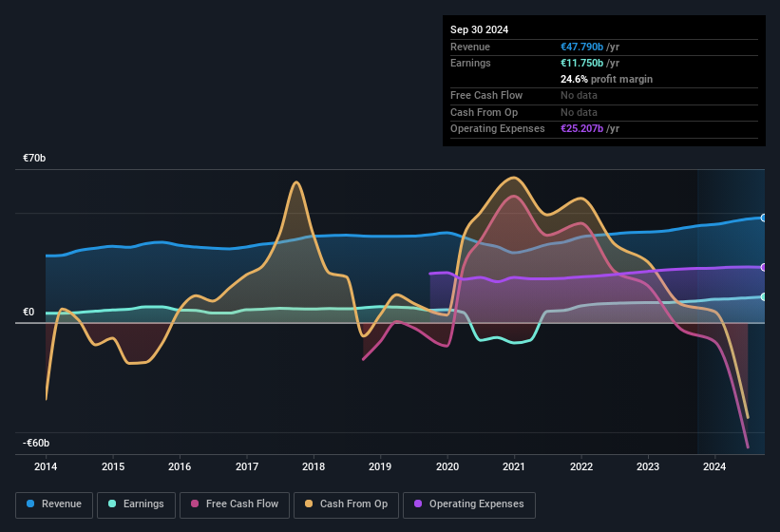
Task: Click the Revenue row label in tooltip
Action: (469, 47)
